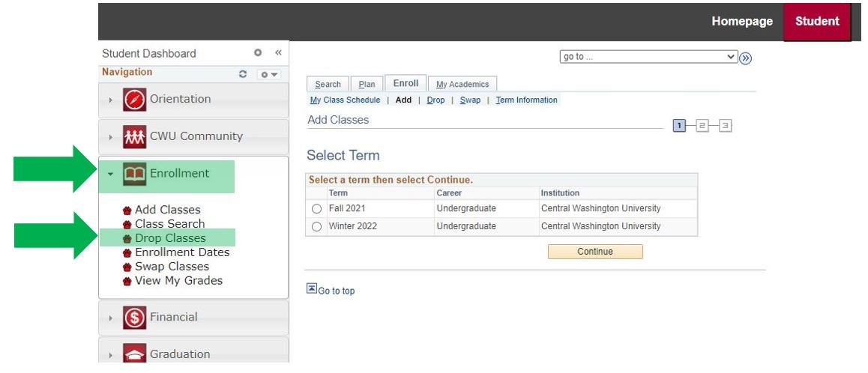Open Class Search in the sidebar

coord(170,224)
